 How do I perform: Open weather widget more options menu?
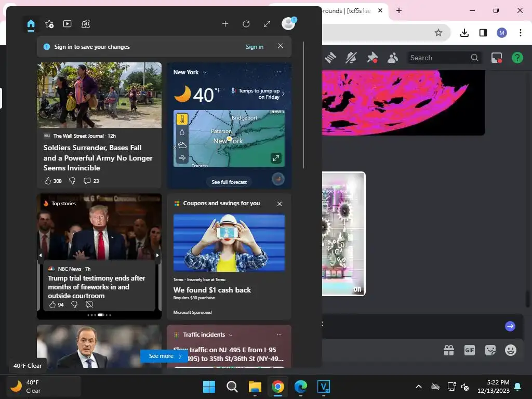[x=279, y=72]
